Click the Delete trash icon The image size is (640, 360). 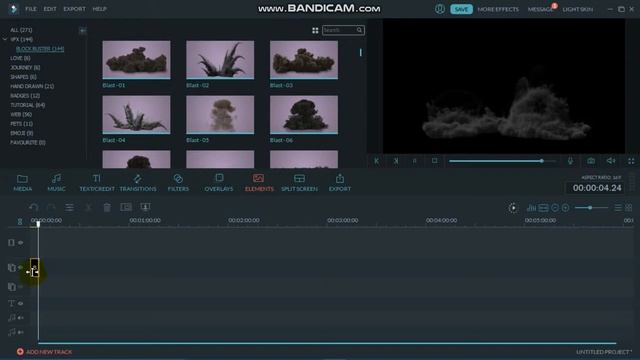click(107, 207)
